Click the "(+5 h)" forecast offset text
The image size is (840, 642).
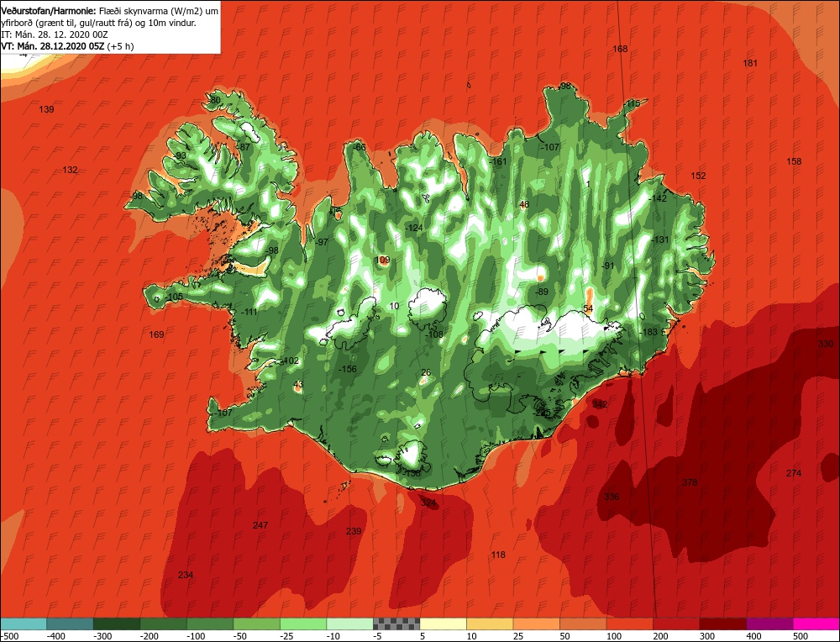[x=120, y=46]
